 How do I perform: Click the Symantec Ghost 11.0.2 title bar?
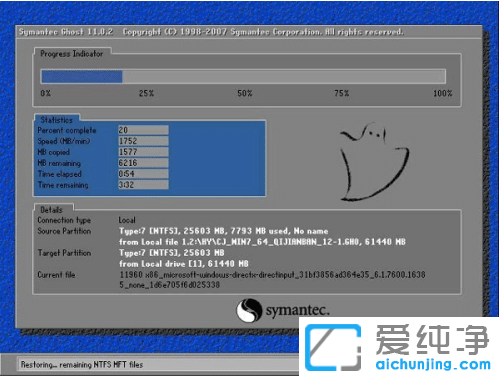pyautogui.click(x=249, y=32)
